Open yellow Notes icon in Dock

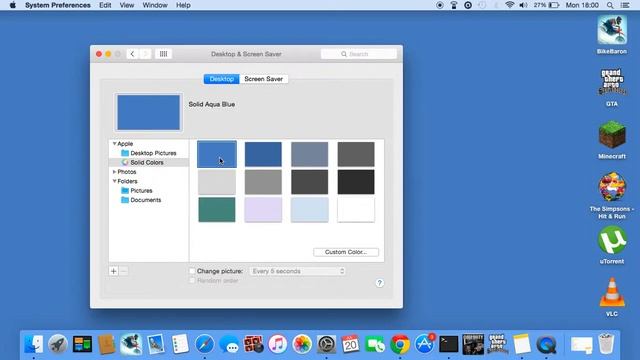tap(522, 344)
